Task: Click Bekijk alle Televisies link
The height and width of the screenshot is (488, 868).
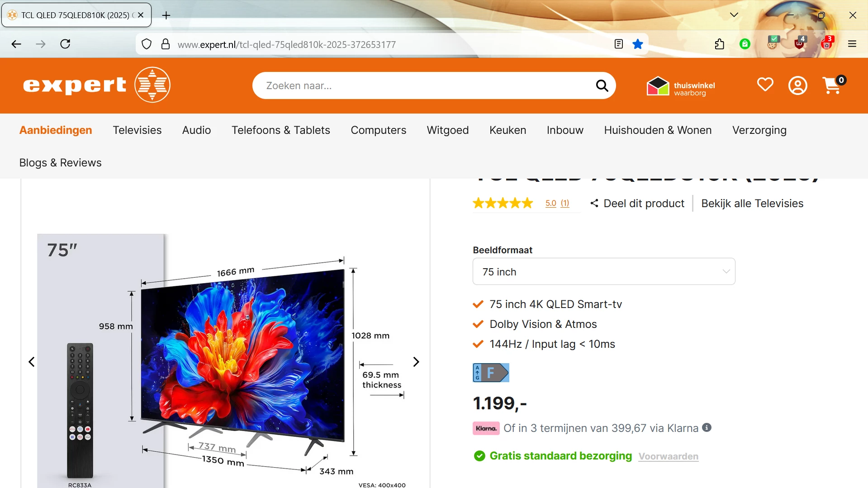Action: 752,204
